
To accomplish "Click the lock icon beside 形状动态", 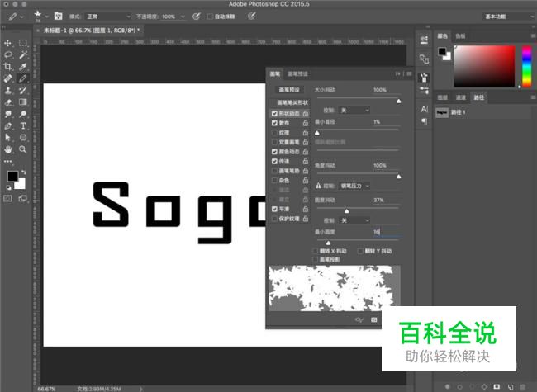I will pyautogui.click(x=306, y=113).
